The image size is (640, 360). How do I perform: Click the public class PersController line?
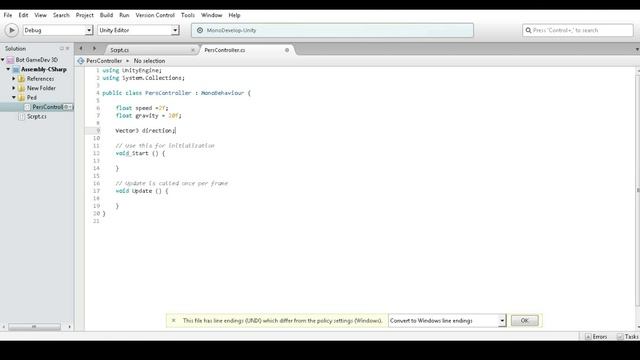coord(176,93)
